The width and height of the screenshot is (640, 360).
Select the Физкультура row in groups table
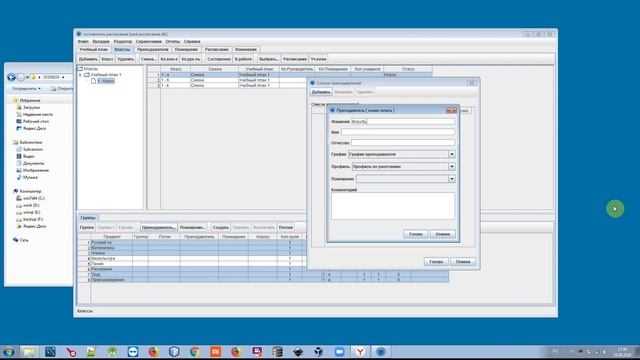click(x=263, y=258)
